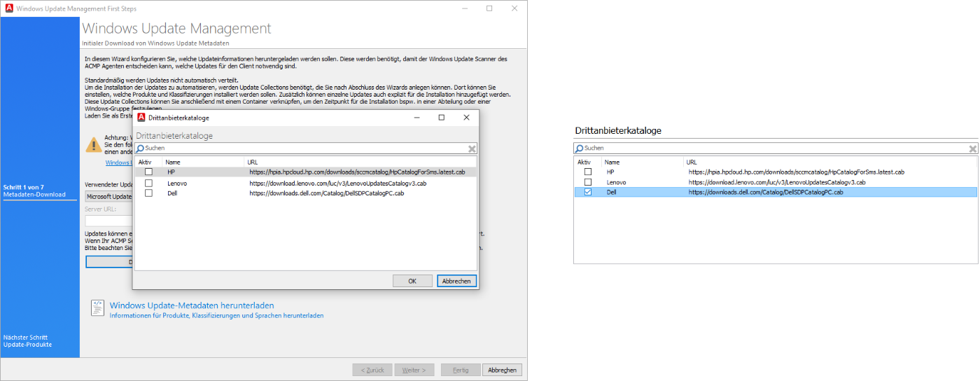This screenshot has width=980, height=381.
Task: Uncheck the ticked Dell checkbox in right panel
Action: [588, 192]
